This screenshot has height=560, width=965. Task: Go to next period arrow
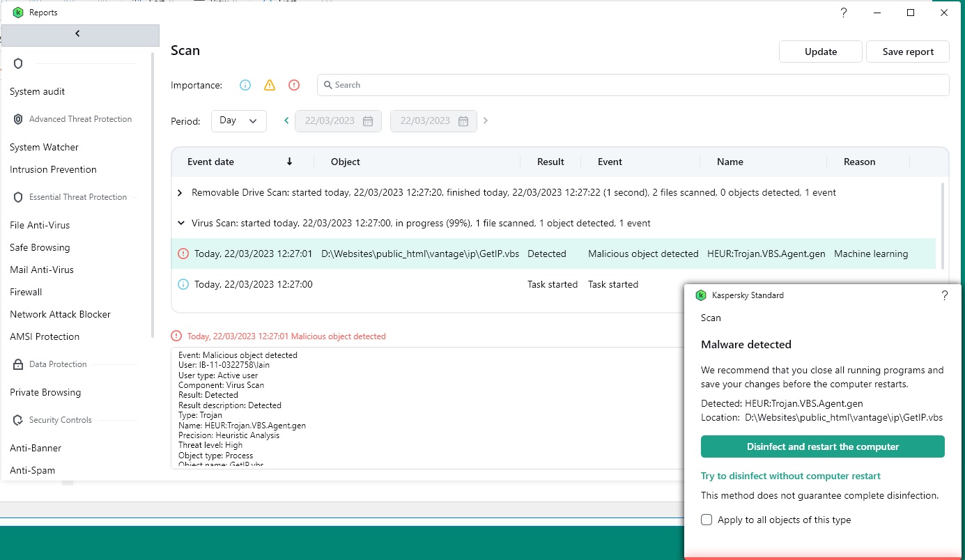click(x=486, y=120)
